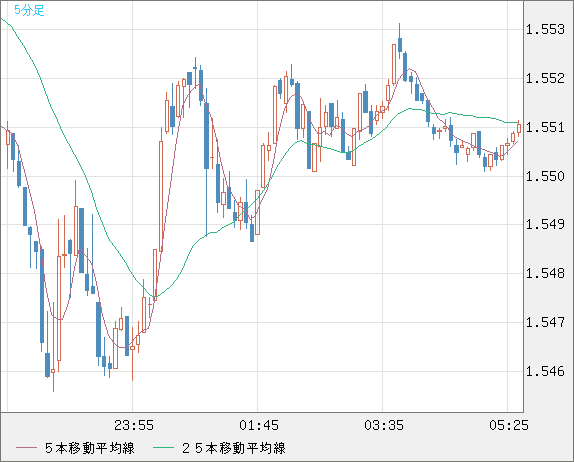Click the 1.553 price axis label
The width and height of the screenshot is (574, 462).
545,29
